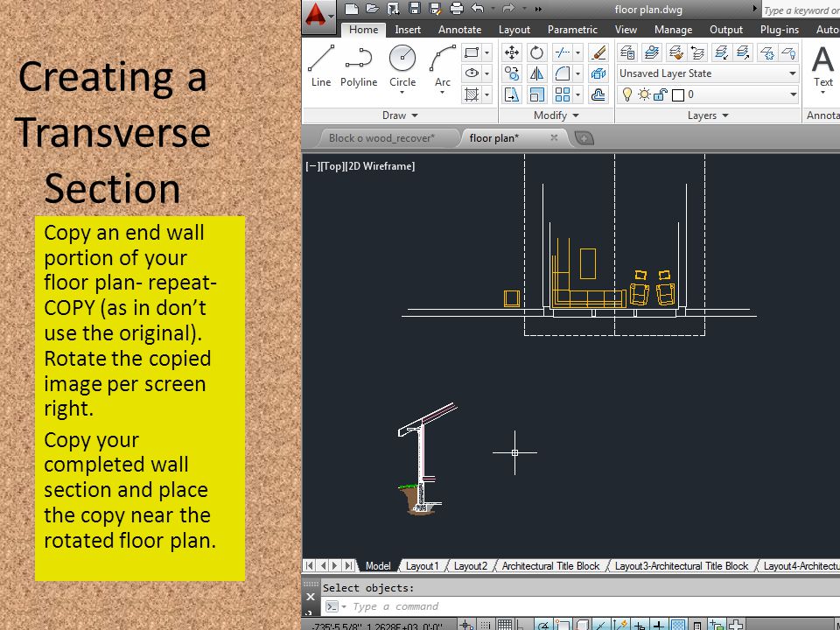Select the Rectangle tool in Draw panel
This screenshot has width=840, height=630.
click(x=472, y=52)
